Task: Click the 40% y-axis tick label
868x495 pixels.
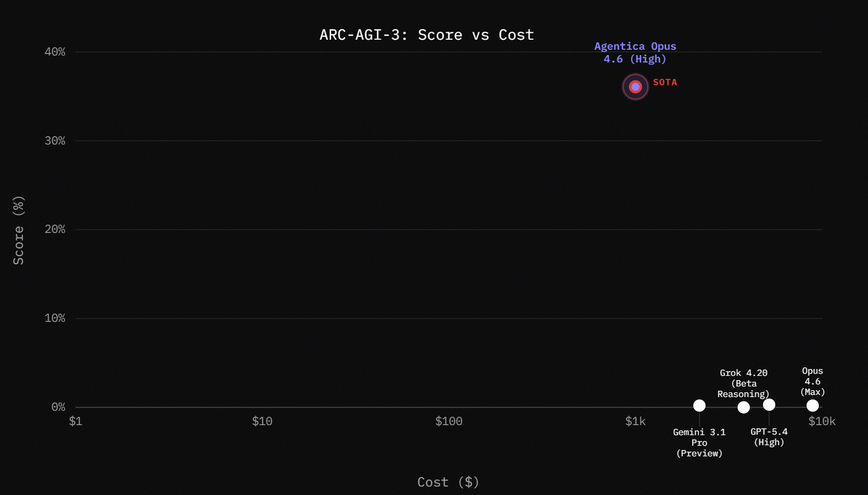Action: coord(55,52)
